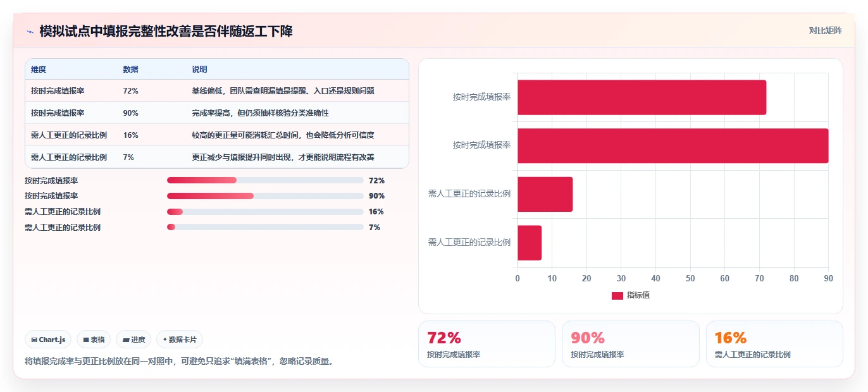Image resolution: width=868 pixels, height=392 pixels.
Task: Open the 90% 按时完成填报率 data card
Action: [630, 344]
